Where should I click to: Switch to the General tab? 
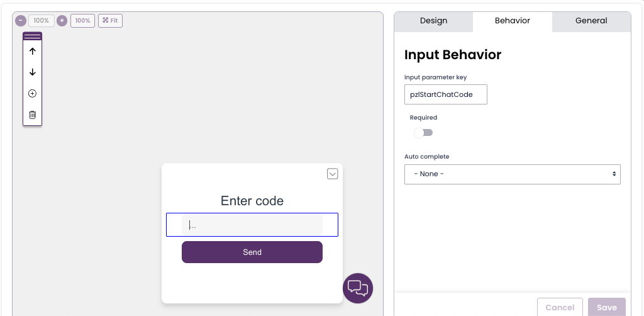(x=591, y=21)
